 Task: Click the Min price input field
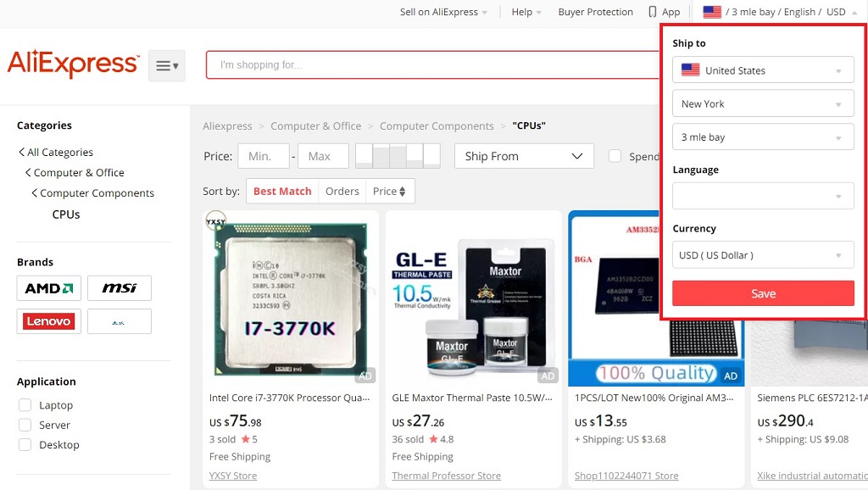pos(264,156)
